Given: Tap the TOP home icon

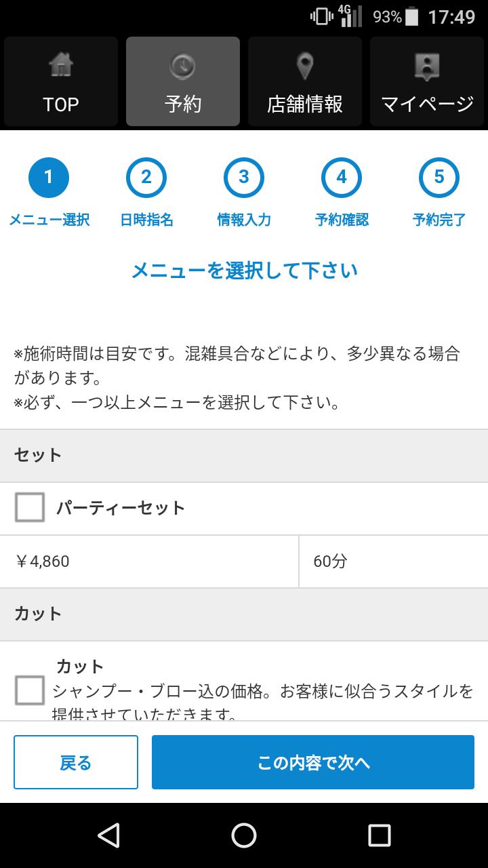Looking at the screenshot, I should pyautogui.click(x=61, y=66).
